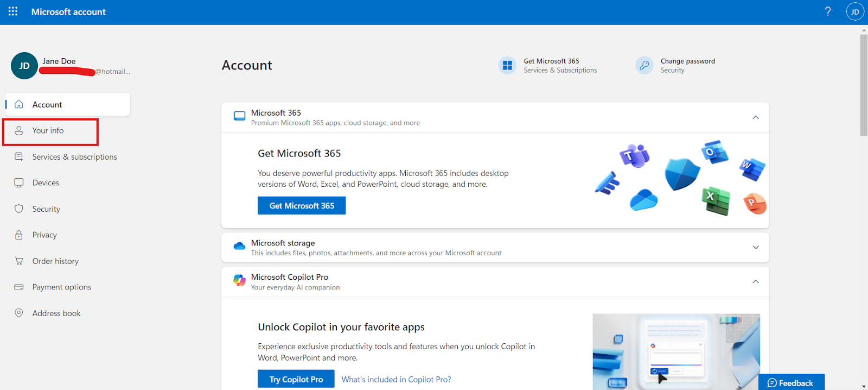Image resolution: width=868 pixels, height=390 pixels.
Task: Open the app launcher grid icon
Action: click(13, 11)
